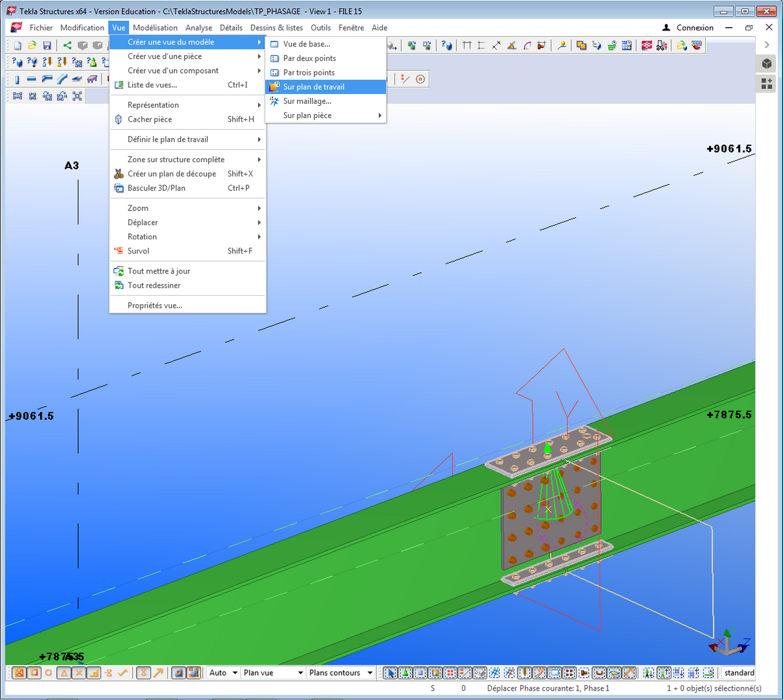Select the curved beam tool icon
The height and width of the screenshot is (700, 783).
pos(62,79)
